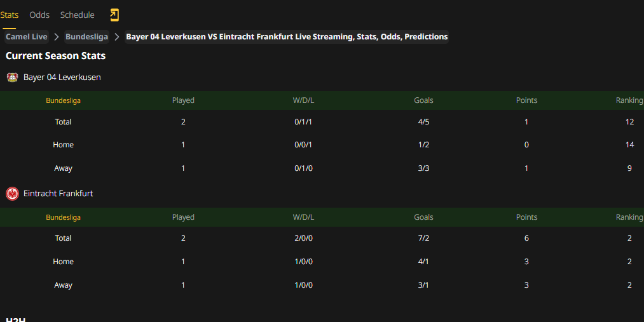
Task: Click Bundesliga label in Leverkusen table header
Action: coord(63,100)
